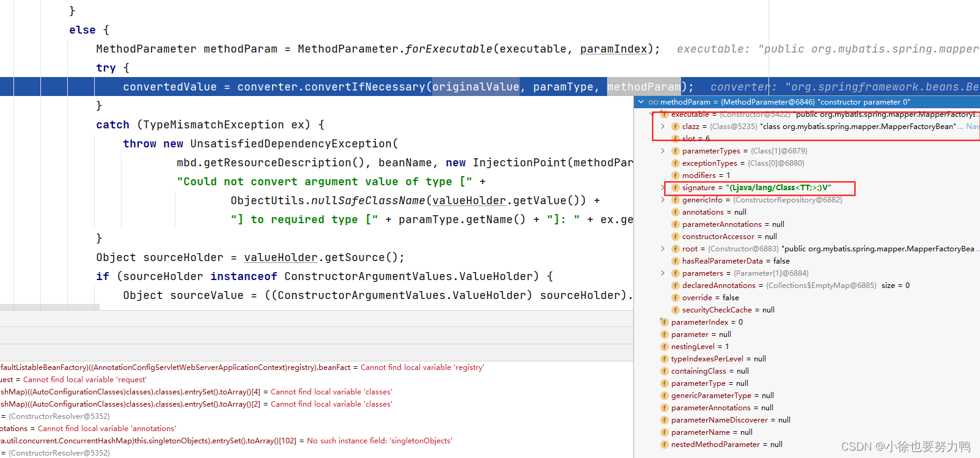This screenshot has width=980, height=458.
Task: Click the parameterName field icon
Action: [664, 432]
